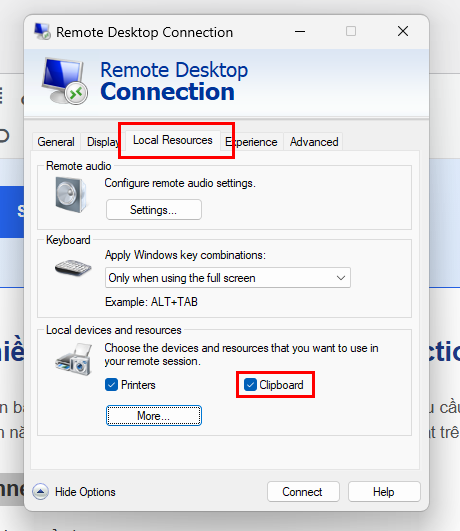
Task: Click the printer and camera devices icon
Action: [74, 359]
